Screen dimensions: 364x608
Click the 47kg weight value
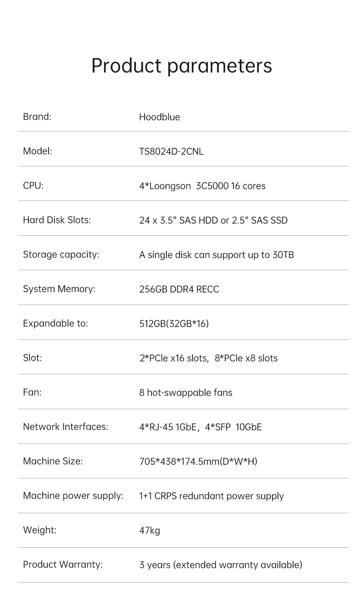(150, 530)
